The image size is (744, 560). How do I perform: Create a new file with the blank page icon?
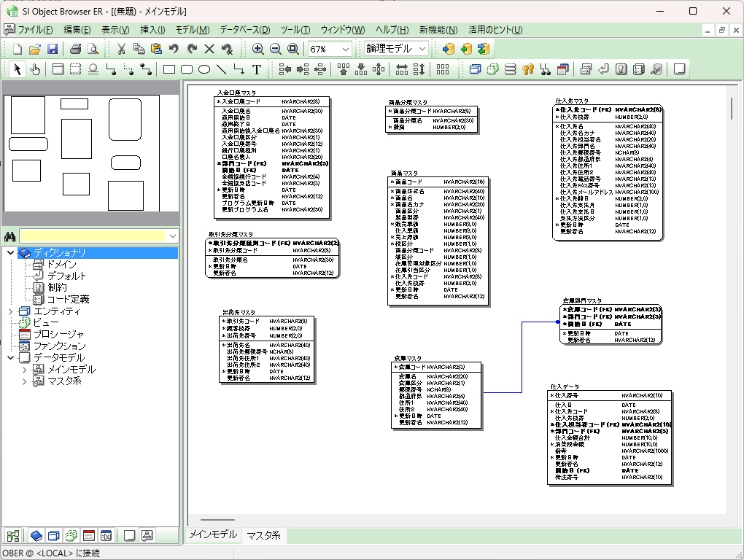pyautogui.click(x=17, y=49)
